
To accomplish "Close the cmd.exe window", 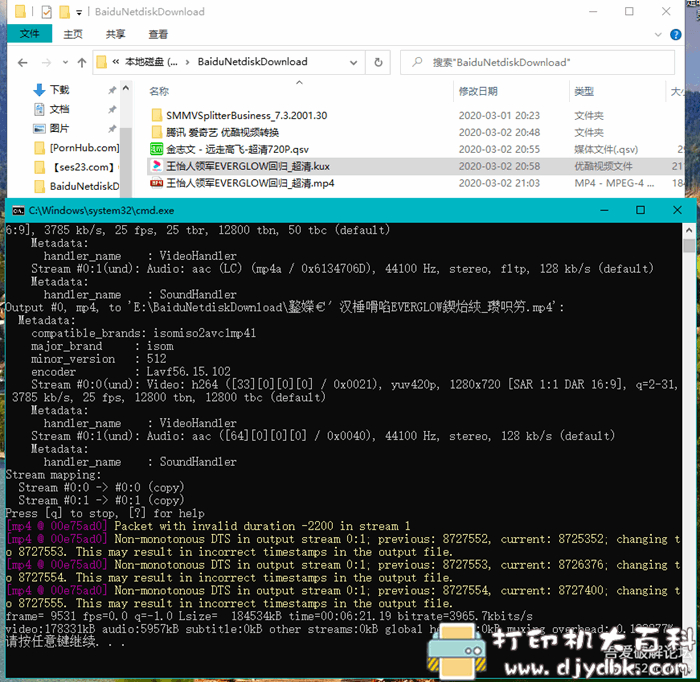I will point(677,210).
